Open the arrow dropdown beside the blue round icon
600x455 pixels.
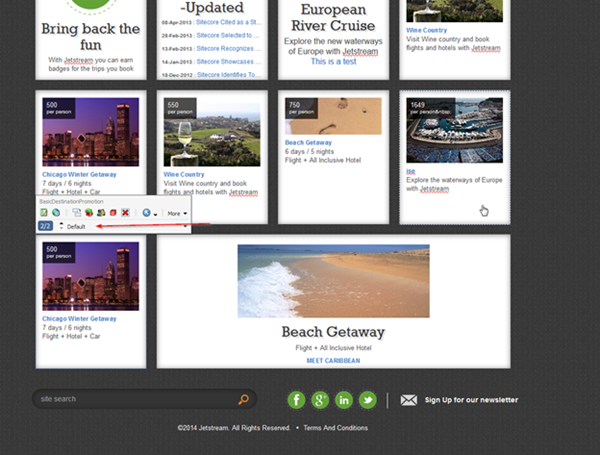pos(155,214)
